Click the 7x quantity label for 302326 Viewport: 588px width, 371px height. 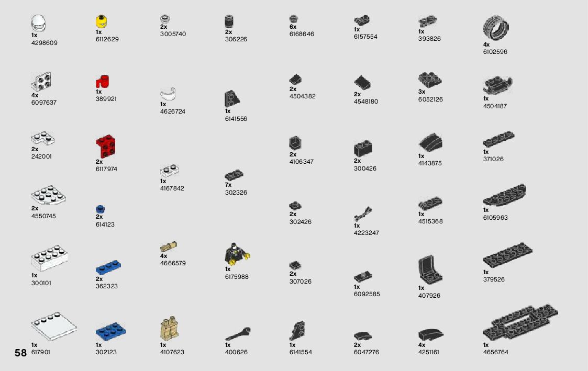(x=228, y=185)
